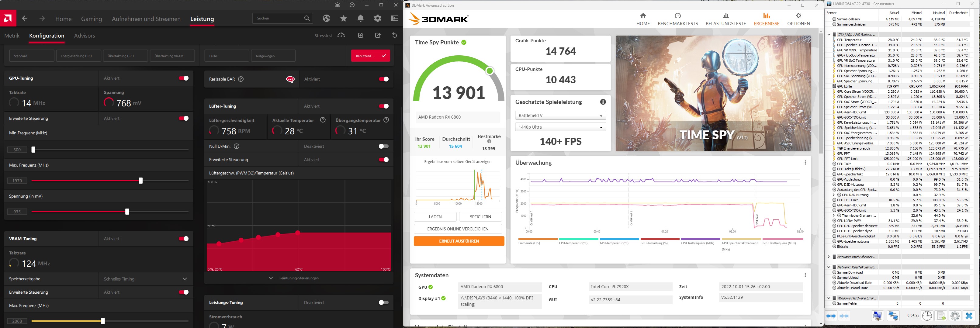The width and height of the screenshot is (980, 328).
Task: Reset AMD tuning with the undo icon
Action: coord(394,35)
